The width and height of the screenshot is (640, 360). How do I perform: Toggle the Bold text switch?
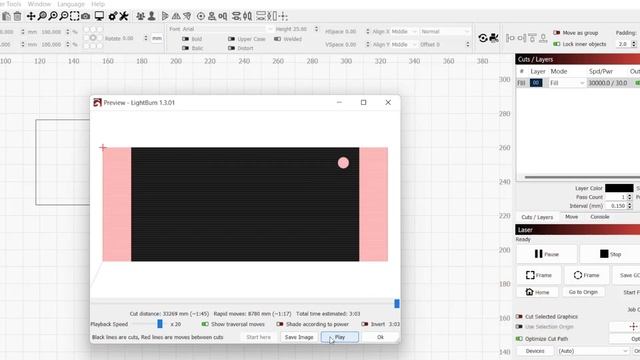185,39
